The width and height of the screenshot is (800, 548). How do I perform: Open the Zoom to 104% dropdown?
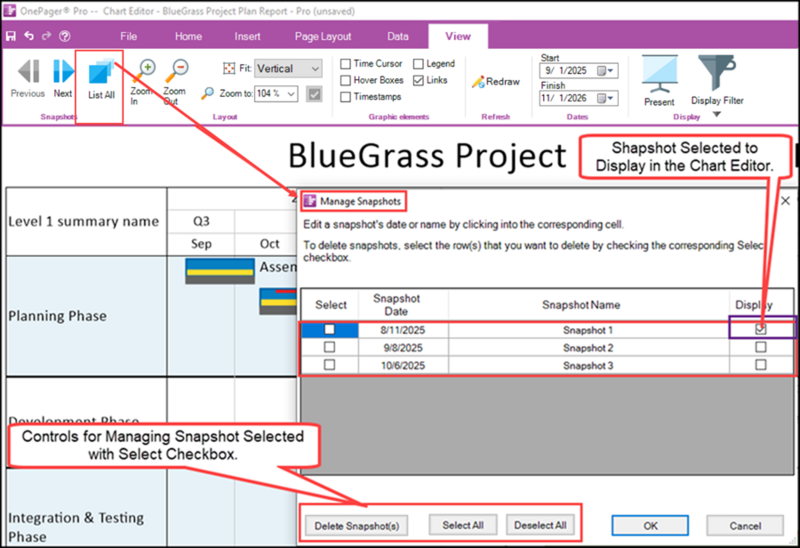[276, 93]
